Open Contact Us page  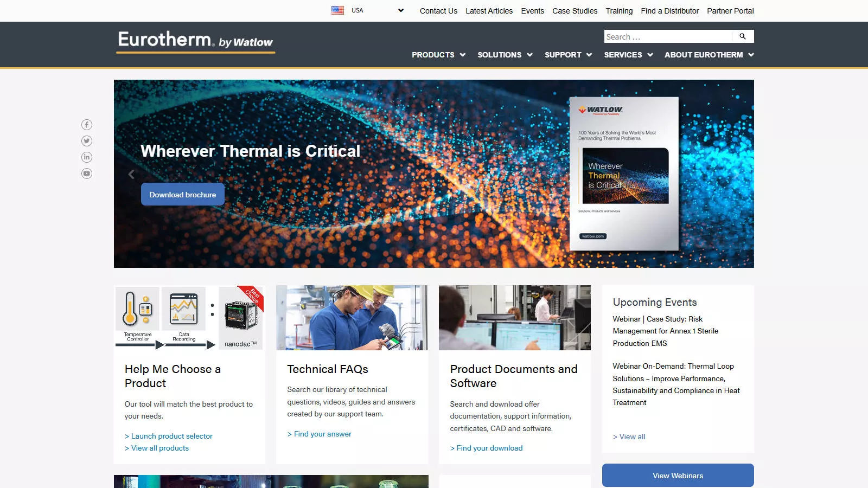coord(438,11)
